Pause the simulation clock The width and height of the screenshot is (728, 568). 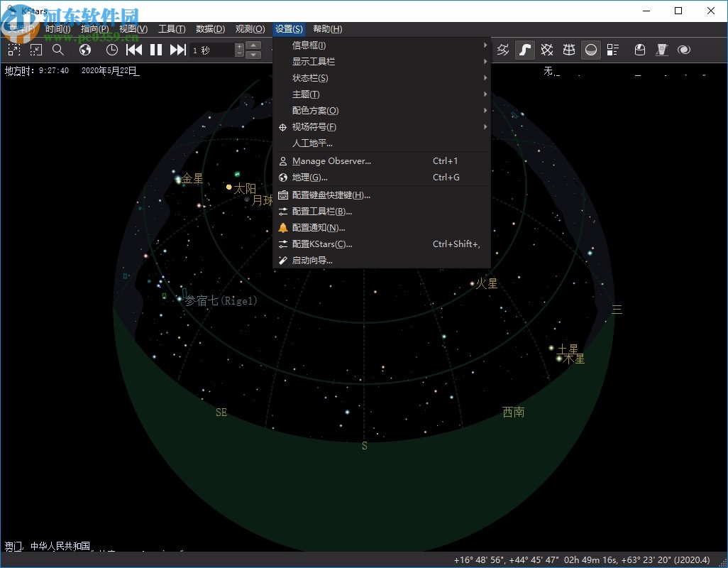coord(155,50)
